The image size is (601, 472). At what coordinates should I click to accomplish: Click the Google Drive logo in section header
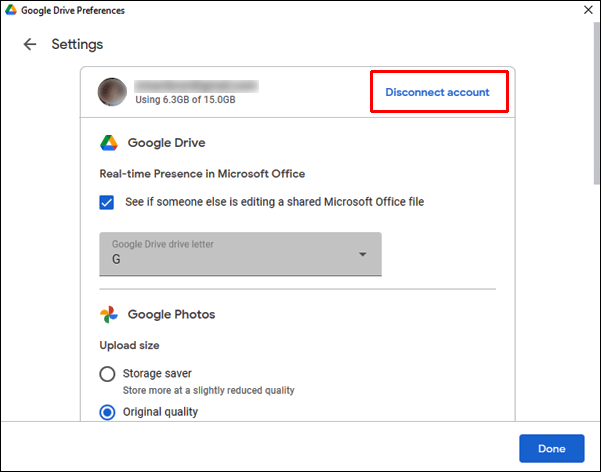109,143
